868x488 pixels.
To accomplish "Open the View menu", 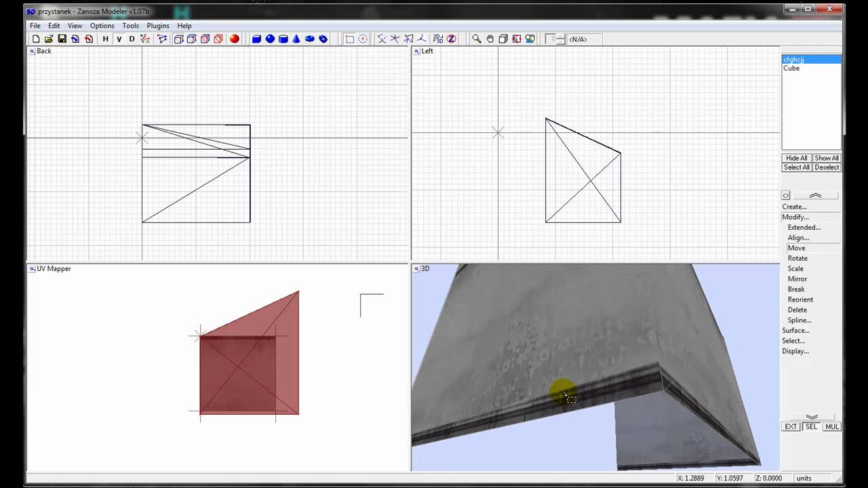I will [x=75, y=26].
